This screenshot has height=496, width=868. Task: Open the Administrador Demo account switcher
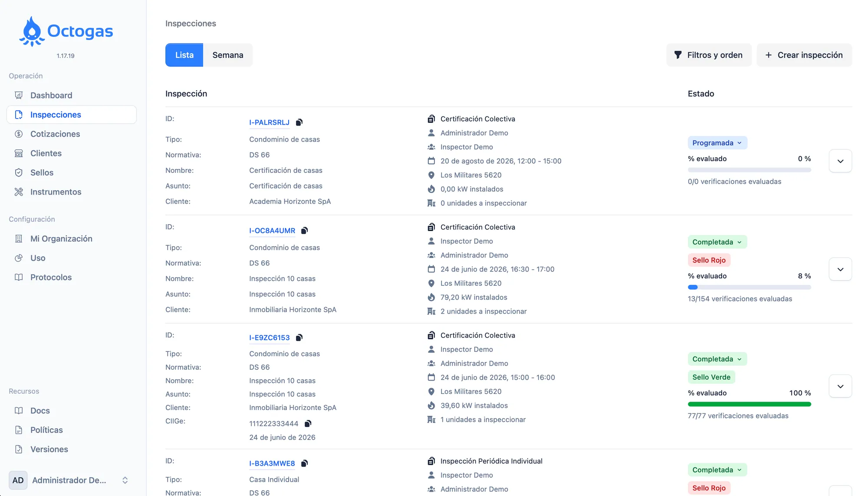[x=72, y=480]
